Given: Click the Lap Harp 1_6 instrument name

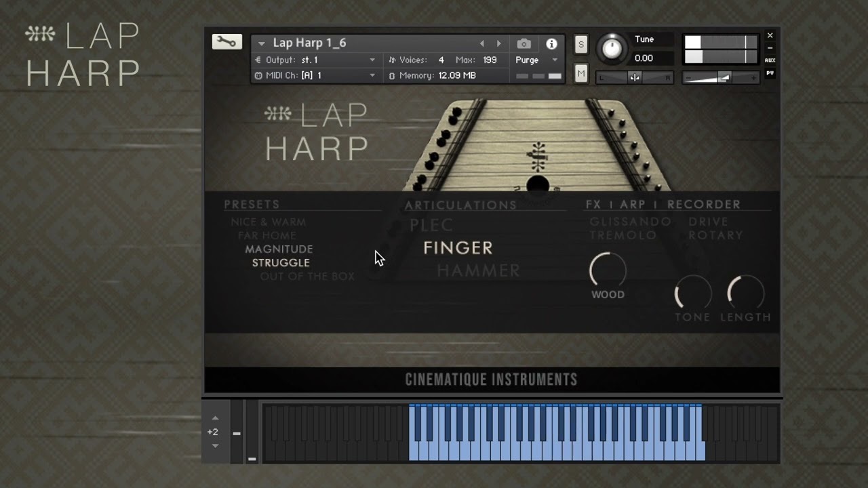Looking at the screenshot, I should tap(309, 43).
